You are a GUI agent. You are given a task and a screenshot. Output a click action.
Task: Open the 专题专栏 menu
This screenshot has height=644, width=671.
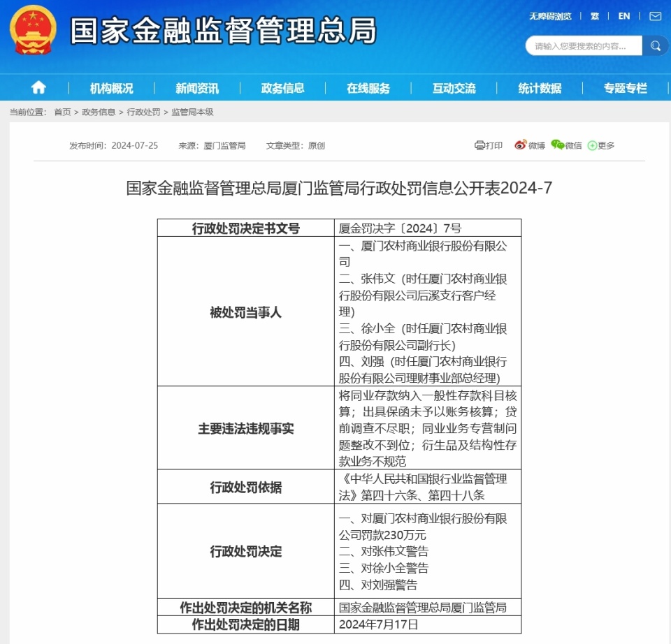click(625, 88)
